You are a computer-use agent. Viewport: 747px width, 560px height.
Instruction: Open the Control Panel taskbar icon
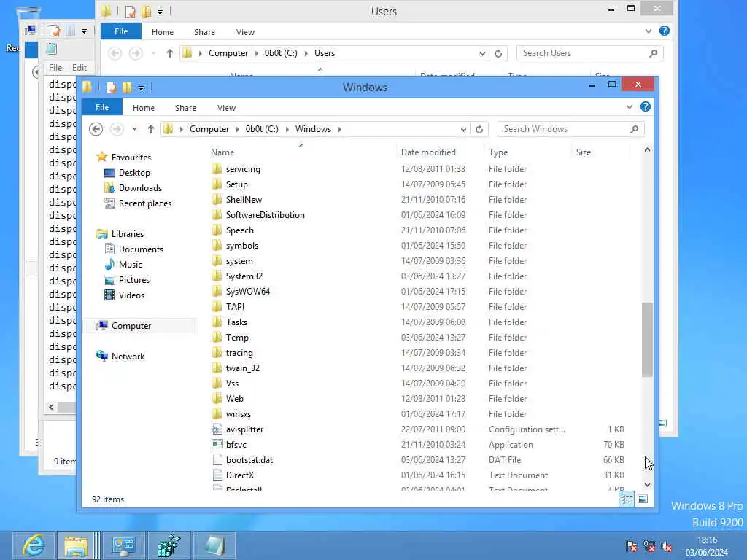[x=123, y=545]
